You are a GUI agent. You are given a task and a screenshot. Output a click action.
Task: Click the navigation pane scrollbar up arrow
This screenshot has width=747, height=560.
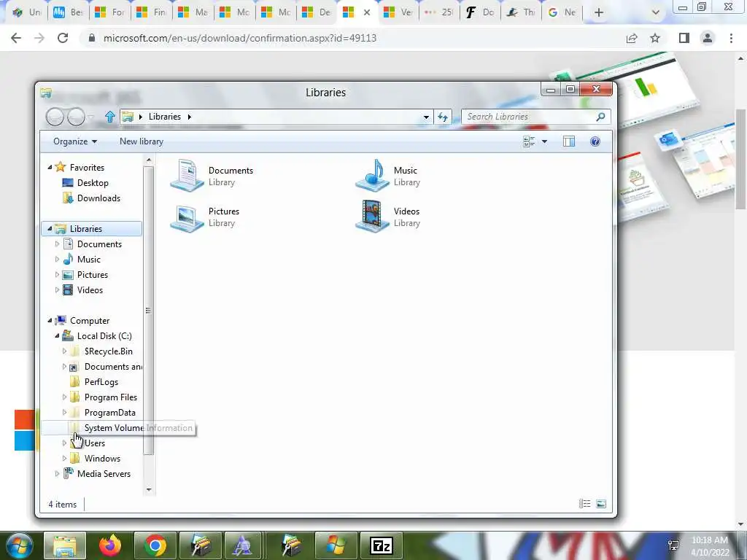149,160
